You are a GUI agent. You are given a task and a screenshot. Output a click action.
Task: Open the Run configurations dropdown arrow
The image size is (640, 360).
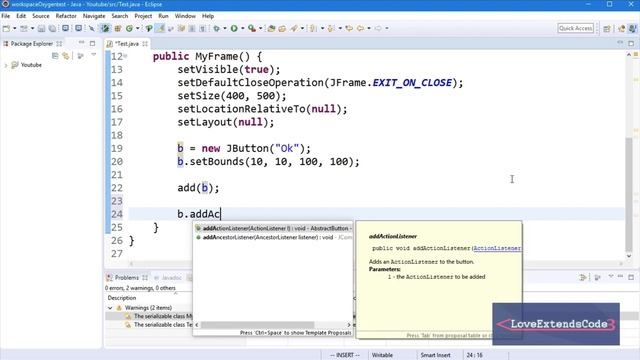242,28
